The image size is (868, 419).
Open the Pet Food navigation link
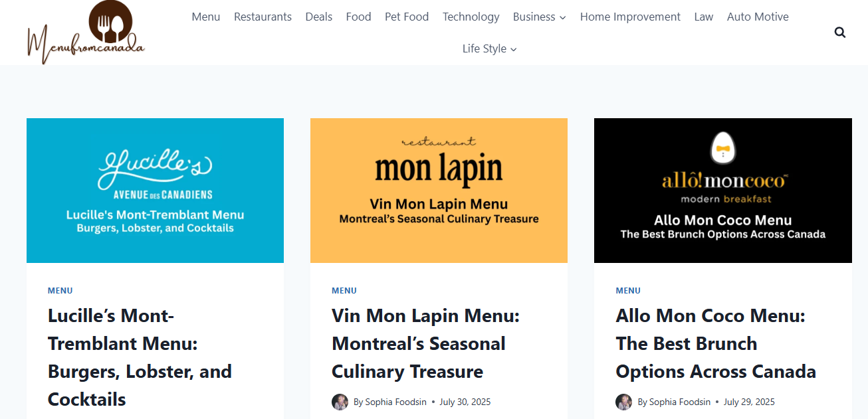click(407, 17)
